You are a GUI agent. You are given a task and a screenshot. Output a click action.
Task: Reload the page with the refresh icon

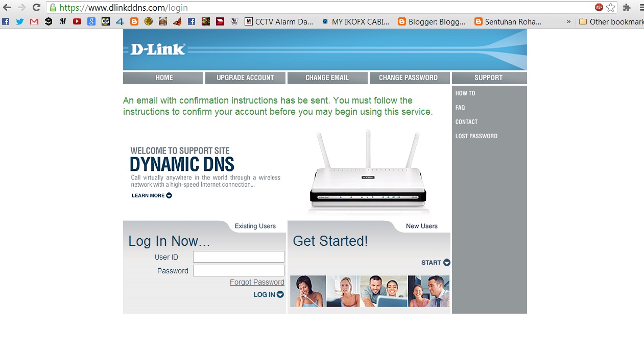[36, 8]
